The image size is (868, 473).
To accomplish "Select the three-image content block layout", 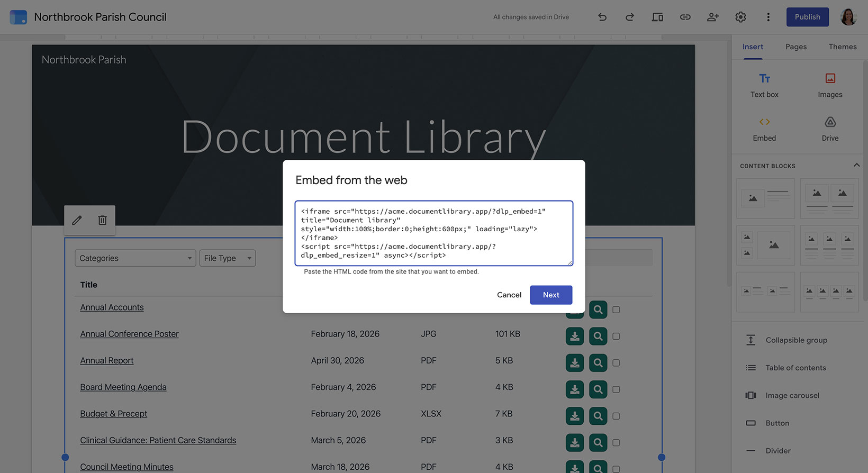I will coord(829,245).
